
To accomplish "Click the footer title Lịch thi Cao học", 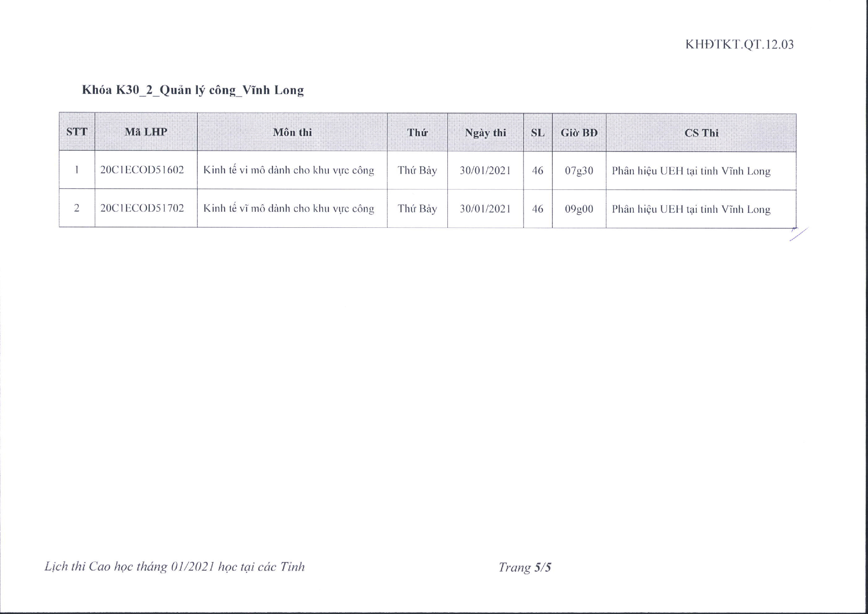I will (174, 567).
